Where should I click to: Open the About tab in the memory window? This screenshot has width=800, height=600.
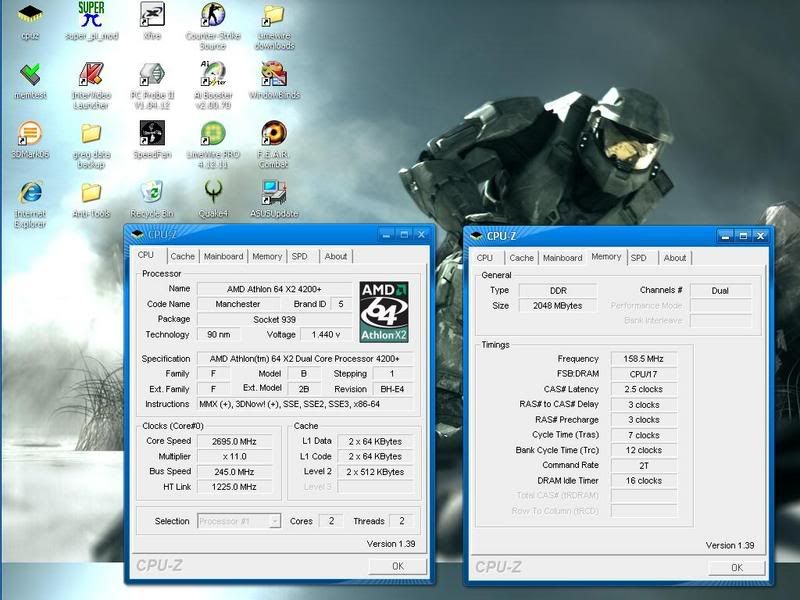[x=674, y=258]
